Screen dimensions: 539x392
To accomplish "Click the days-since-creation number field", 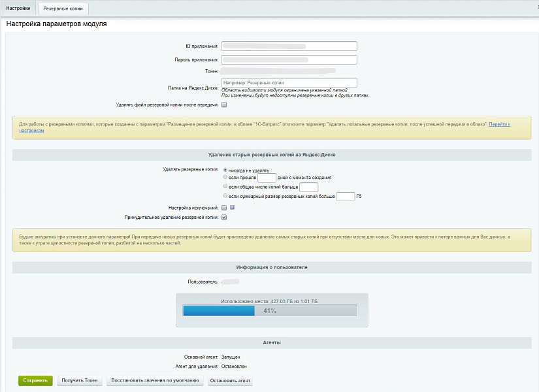I will pos(267,178).
